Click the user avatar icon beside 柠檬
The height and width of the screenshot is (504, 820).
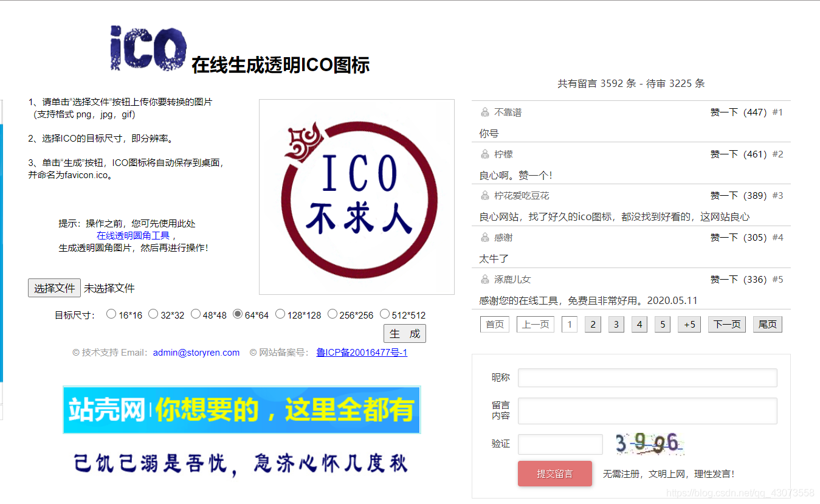[485, 154]
